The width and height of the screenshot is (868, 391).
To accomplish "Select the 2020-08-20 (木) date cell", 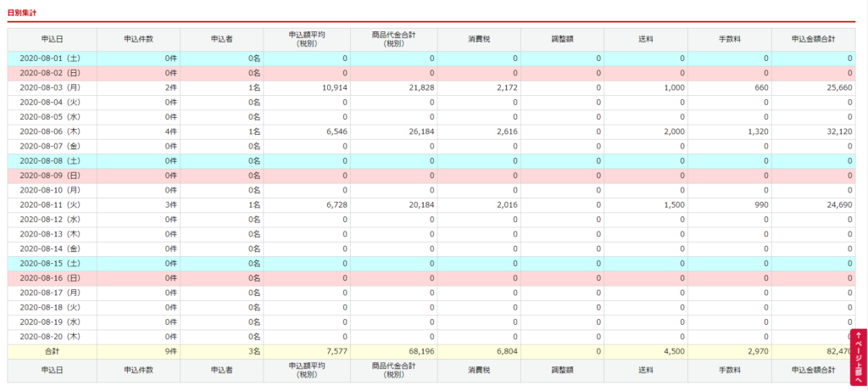I will coord(52,337).
